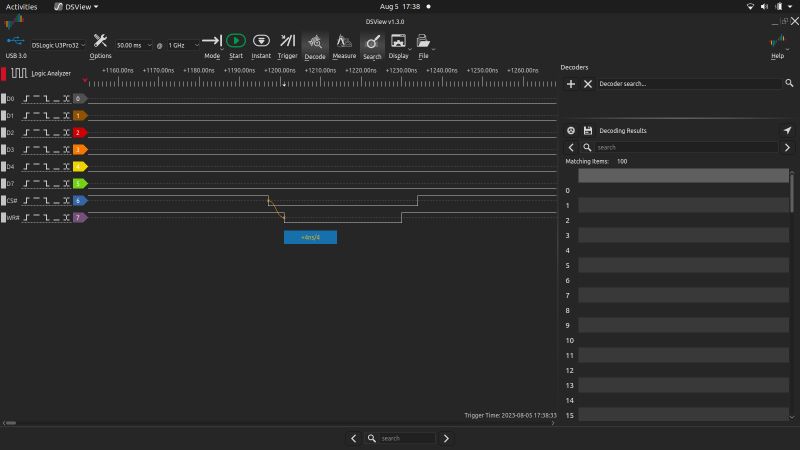Open the system status menu

tap(769, 7)
